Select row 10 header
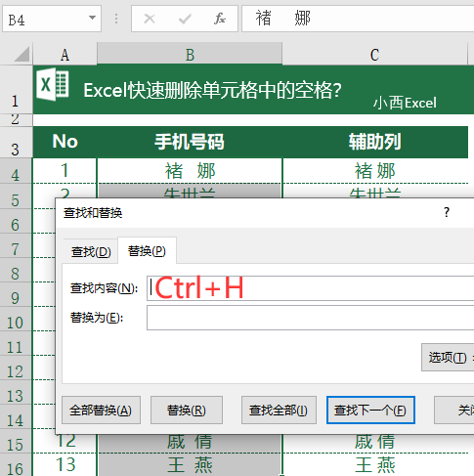The image size is (474, 476). pos(16,319)
